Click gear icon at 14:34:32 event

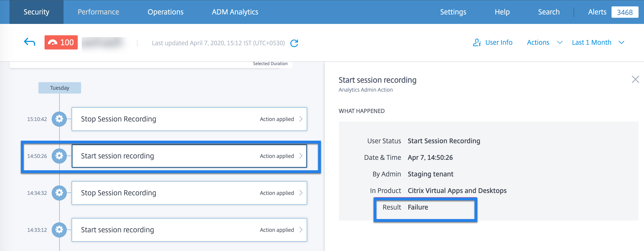point(59,193)
